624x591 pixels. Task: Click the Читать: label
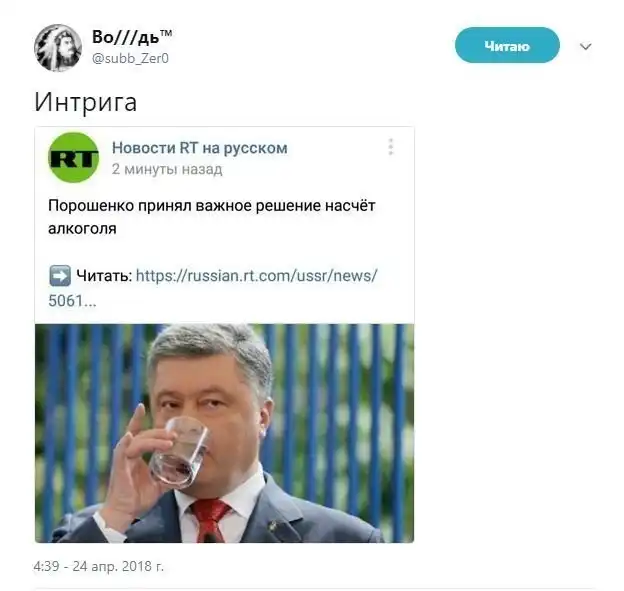point(104,275)
